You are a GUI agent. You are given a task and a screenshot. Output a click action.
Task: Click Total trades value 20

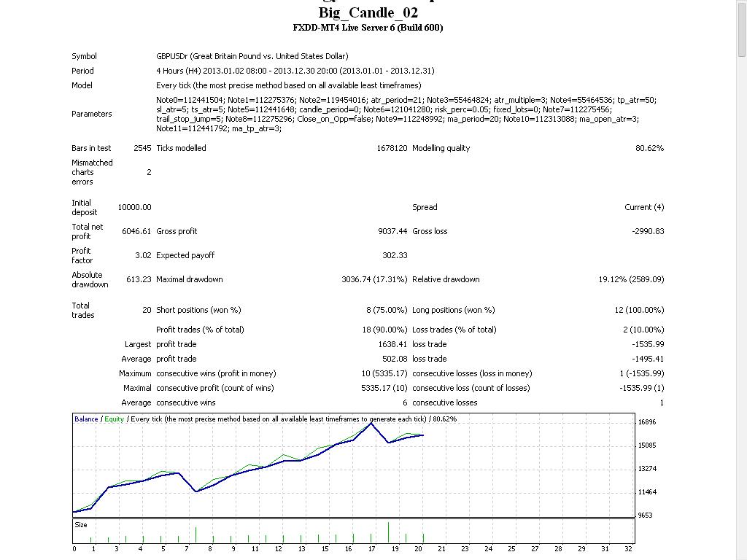[x=147, y=310]
